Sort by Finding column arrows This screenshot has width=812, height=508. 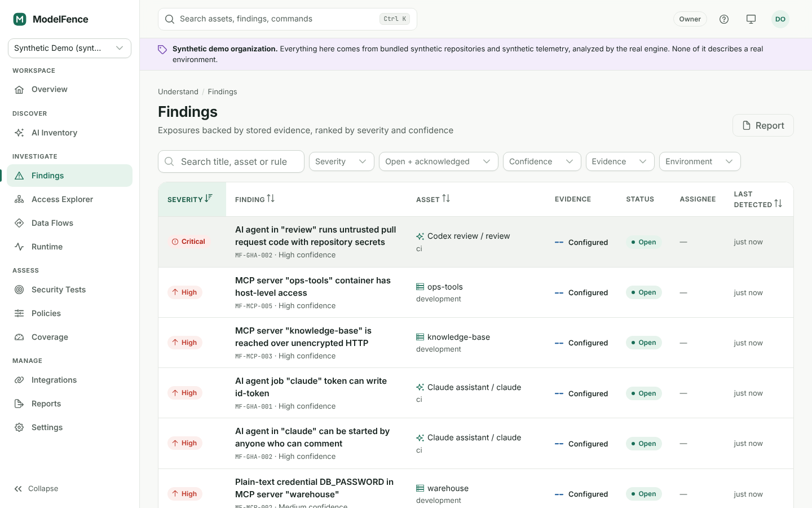click(271, 199)
